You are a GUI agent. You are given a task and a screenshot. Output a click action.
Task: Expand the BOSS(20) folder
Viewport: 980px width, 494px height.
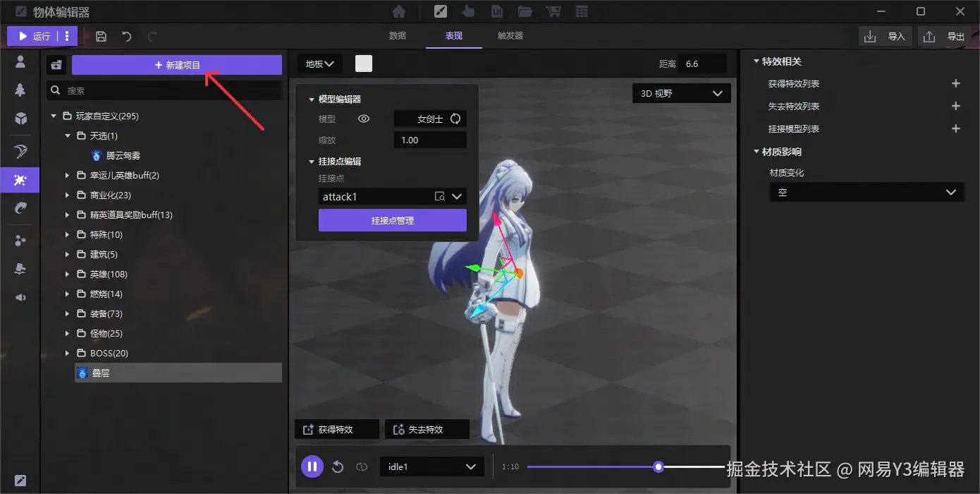point(68,353)
